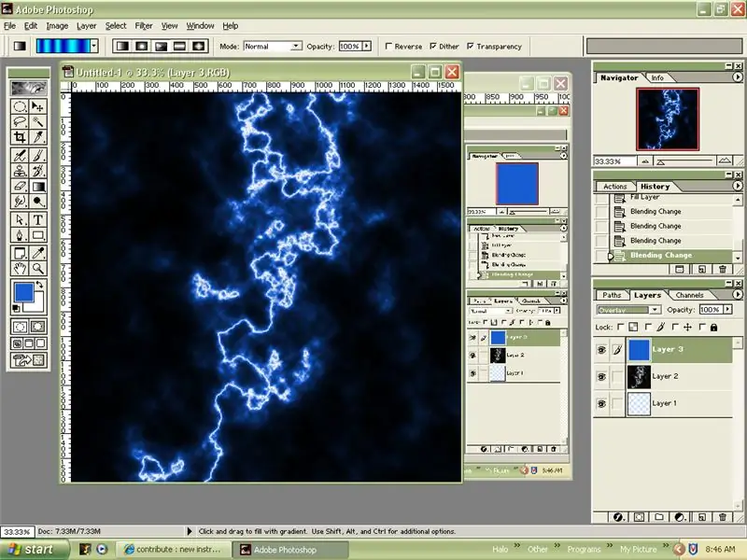747x560 pixels.
Task: Choose the Diamond Gradient style
Action: pos(199,46)
